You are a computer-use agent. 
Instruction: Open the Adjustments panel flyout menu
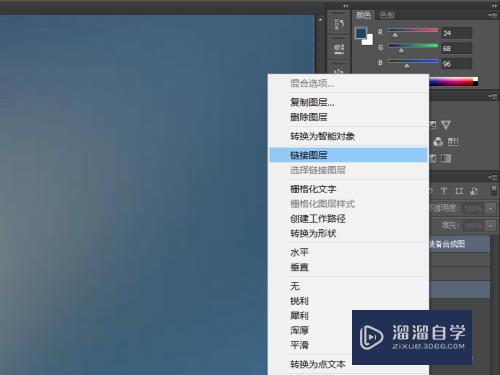coord(492,96)
